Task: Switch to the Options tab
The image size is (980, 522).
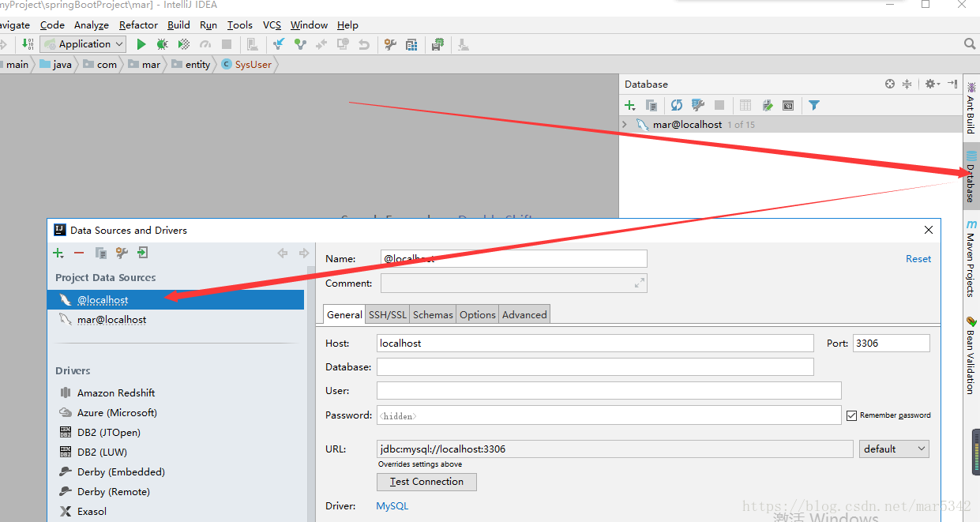Action: coord(478,314)
